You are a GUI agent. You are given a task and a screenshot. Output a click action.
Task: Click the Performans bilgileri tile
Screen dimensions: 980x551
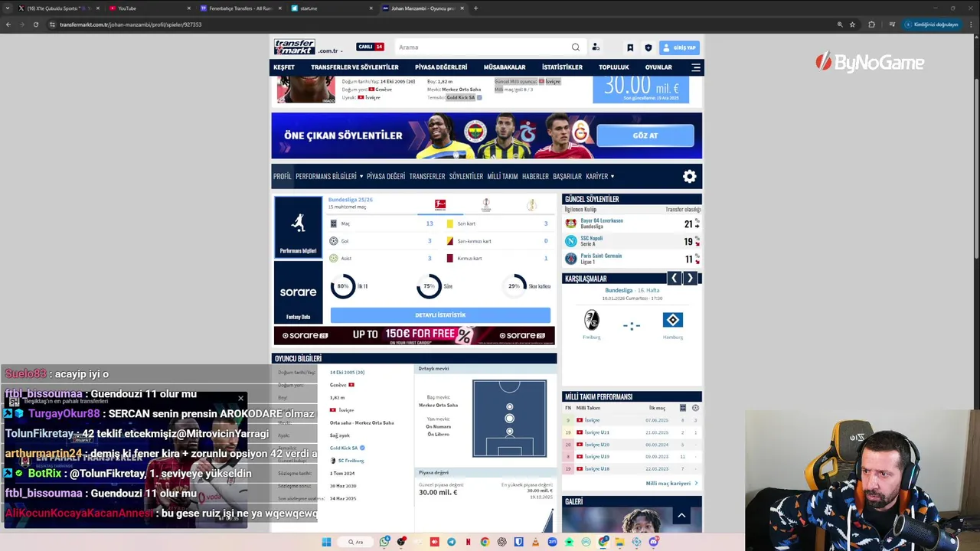298,227
